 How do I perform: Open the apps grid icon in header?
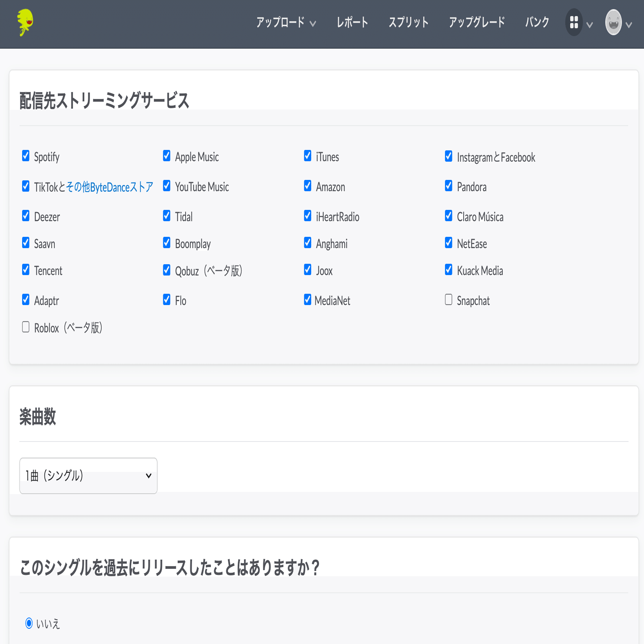coord(574,22)
